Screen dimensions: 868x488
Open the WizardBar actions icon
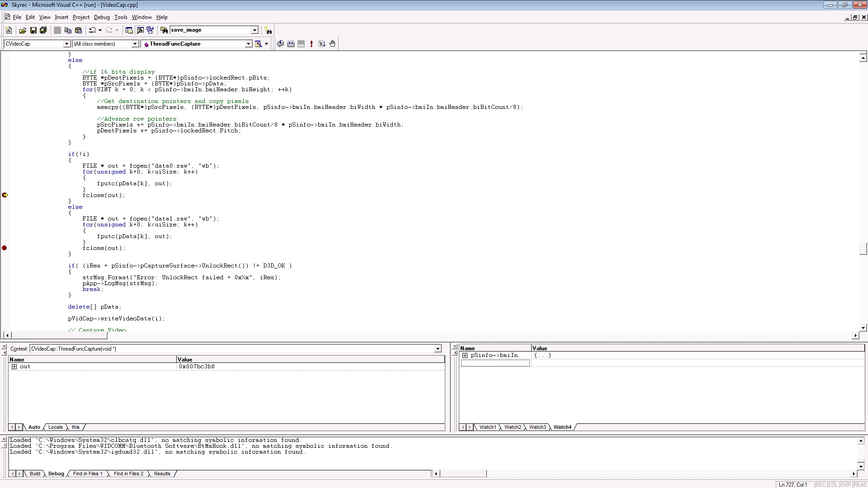pyautogui.click(x=259, y=44)
